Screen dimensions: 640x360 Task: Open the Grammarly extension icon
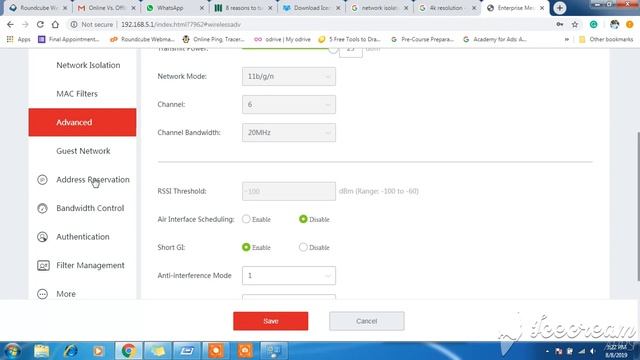pos(593,24)
